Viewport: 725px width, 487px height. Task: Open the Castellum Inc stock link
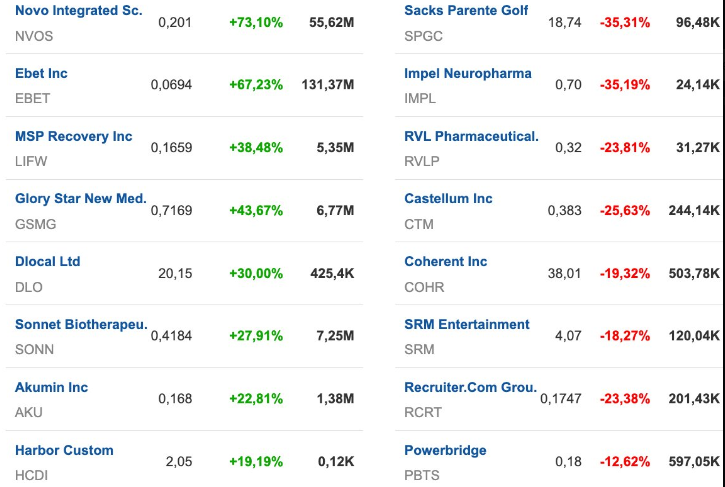pos(449,199)
